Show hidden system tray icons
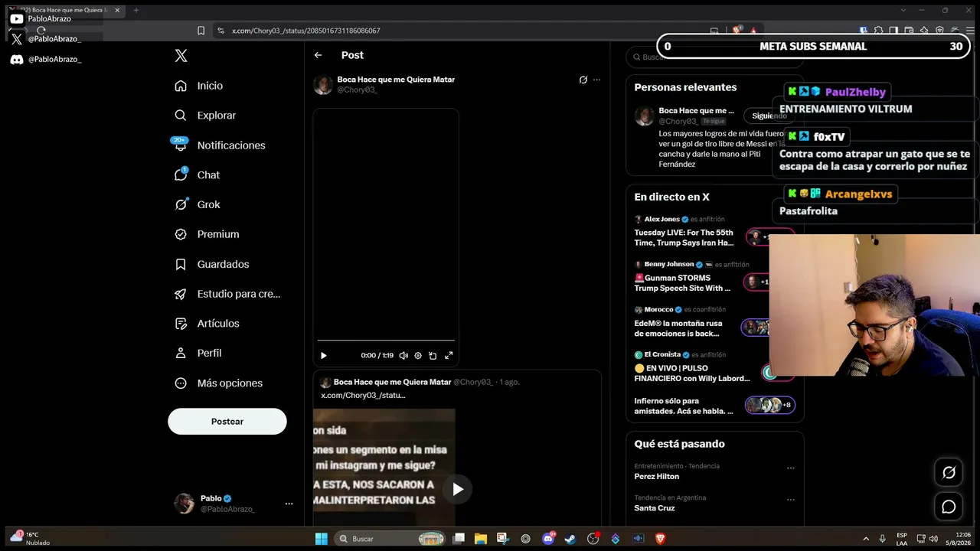This screenshot has height=551, width=980. (866, 539)
